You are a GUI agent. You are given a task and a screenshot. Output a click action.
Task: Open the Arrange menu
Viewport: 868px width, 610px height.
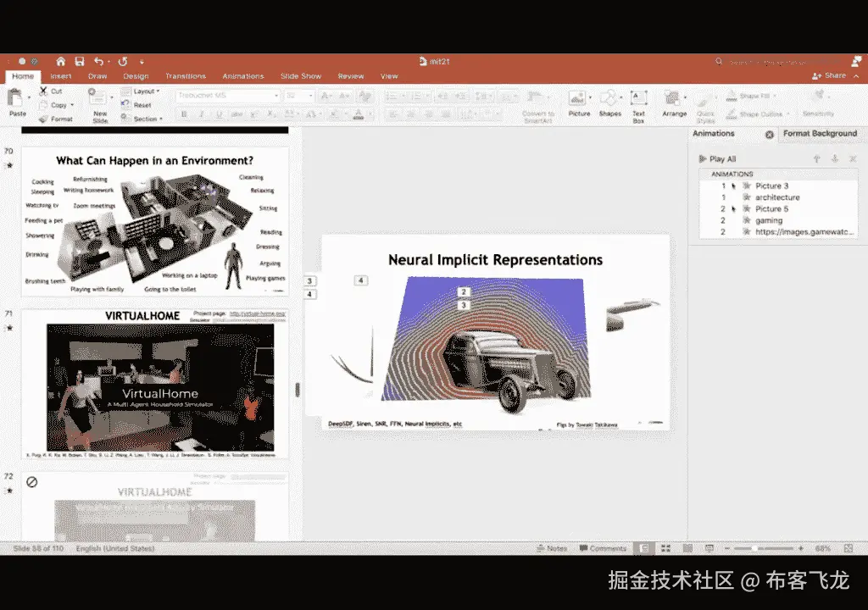pyautogui.click(x=674, y=104)
